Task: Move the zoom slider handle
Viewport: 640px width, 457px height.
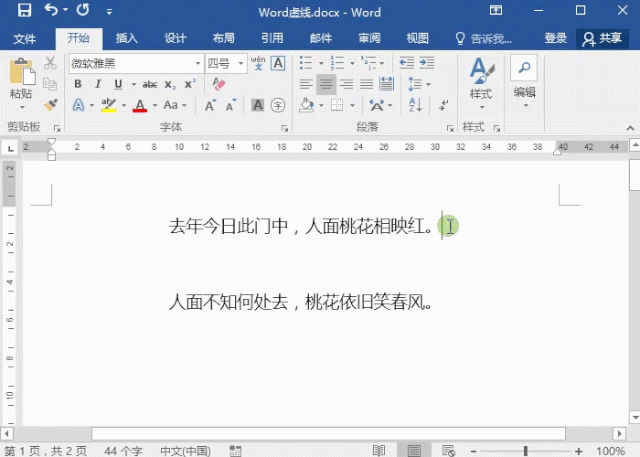Action: [x=526, y=451]
